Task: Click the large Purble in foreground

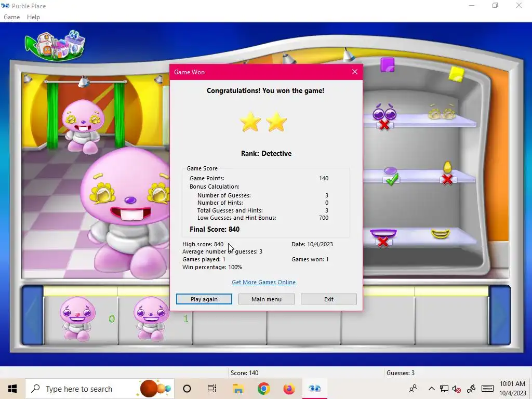Action: coord(126,214)
